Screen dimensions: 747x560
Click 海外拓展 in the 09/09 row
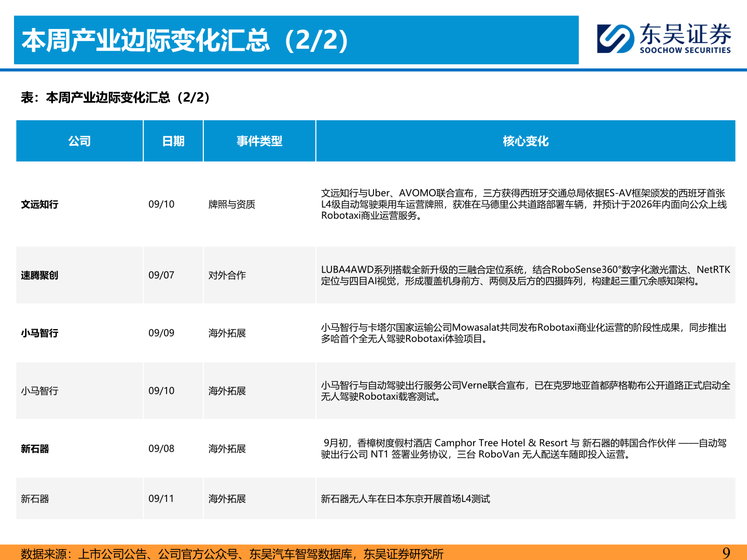pos(227,333)
